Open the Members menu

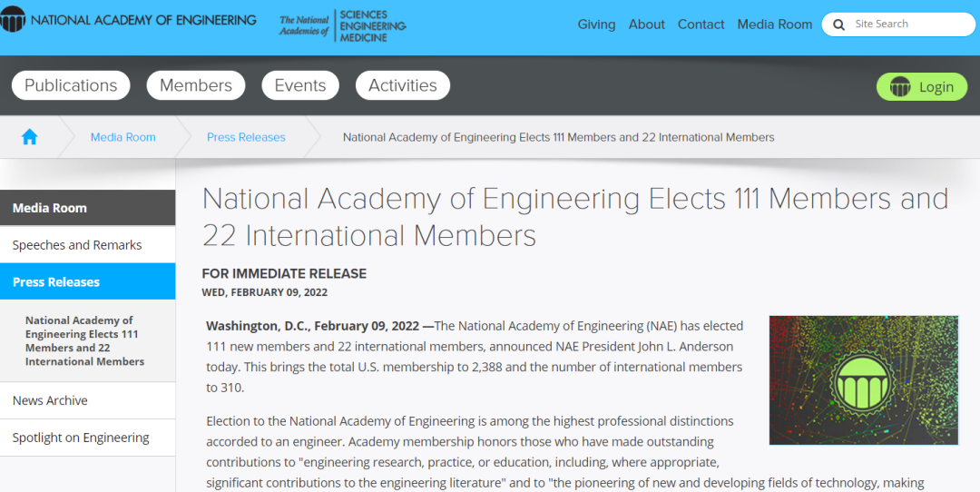[196, 85]
